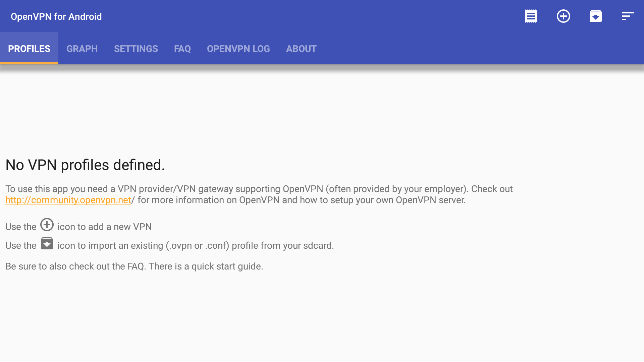Click the import icon inside the instructions text
Screen dimensions: 644x362
[47, 244]
